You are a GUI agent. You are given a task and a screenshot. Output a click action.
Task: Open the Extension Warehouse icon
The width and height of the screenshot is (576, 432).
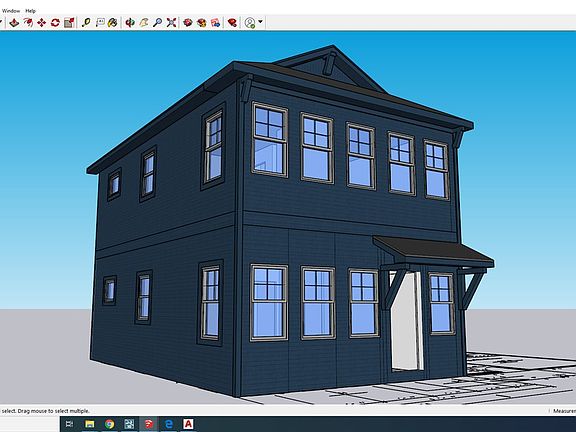tap(202, 23)
